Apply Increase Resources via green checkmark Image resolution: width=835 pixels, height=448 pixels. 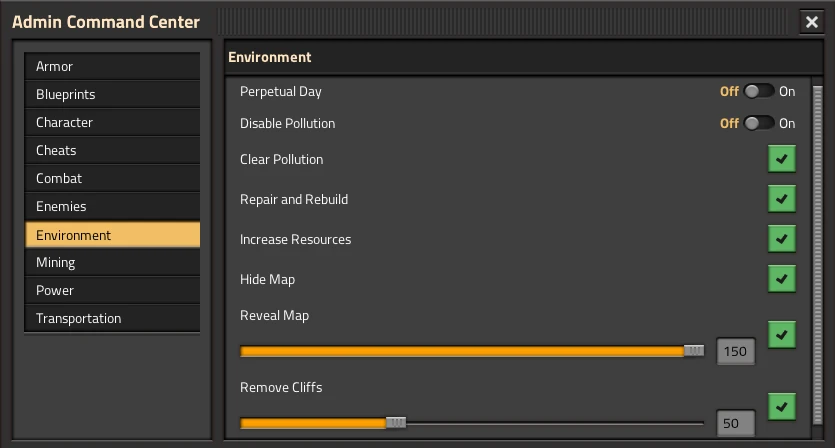click(782, 239)
